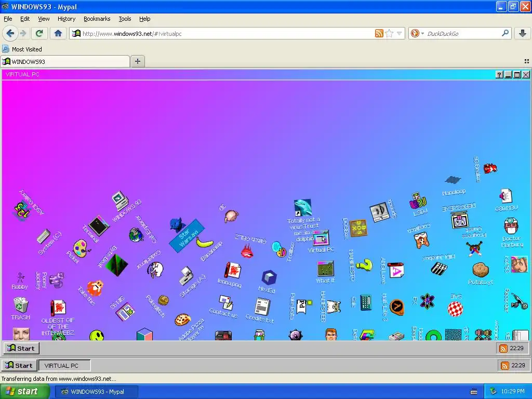Screen dimensions: 532x399
Task: Open OLDEST GIF OF THE INTERWEBZ file
Action: click(58, 308)
